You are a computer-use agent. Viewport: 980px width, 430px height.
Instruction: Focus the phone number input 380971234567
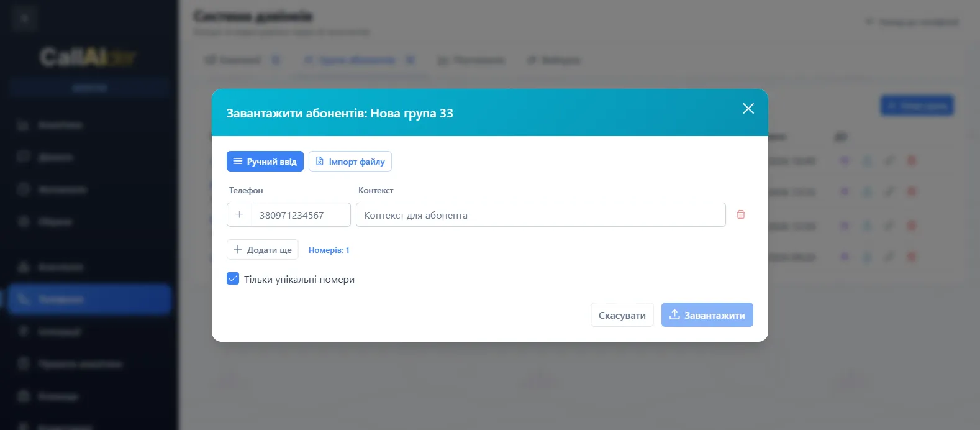(x=301, y=215)
